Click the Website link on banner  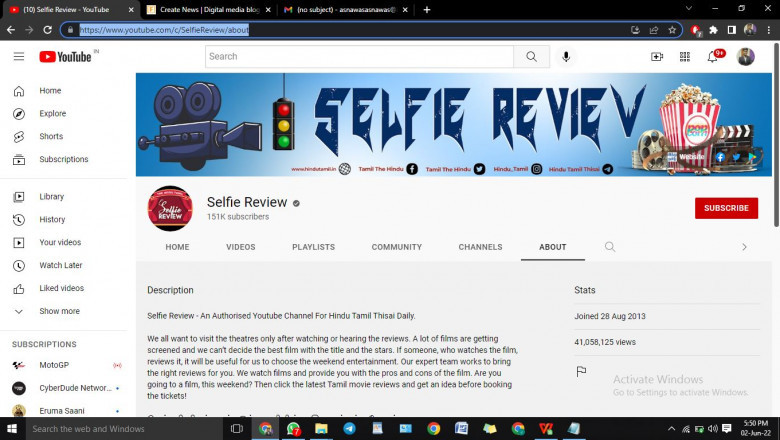tap(691, 157)
